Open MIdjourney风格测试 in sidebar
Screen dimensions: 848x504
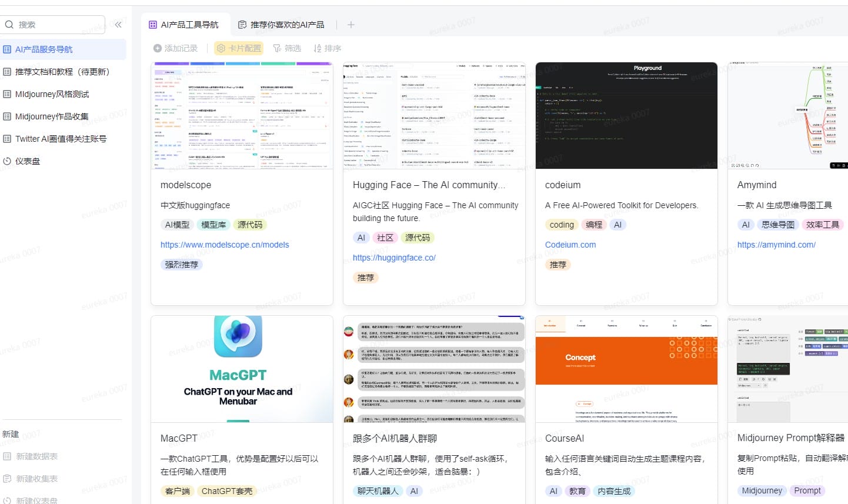(x=63, y=94)
